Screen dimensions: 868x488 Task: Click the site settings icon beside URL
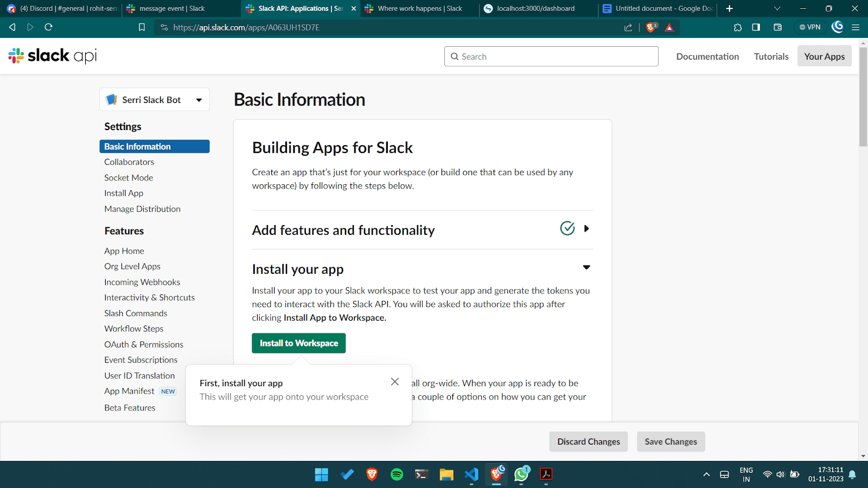coord(164,27)
